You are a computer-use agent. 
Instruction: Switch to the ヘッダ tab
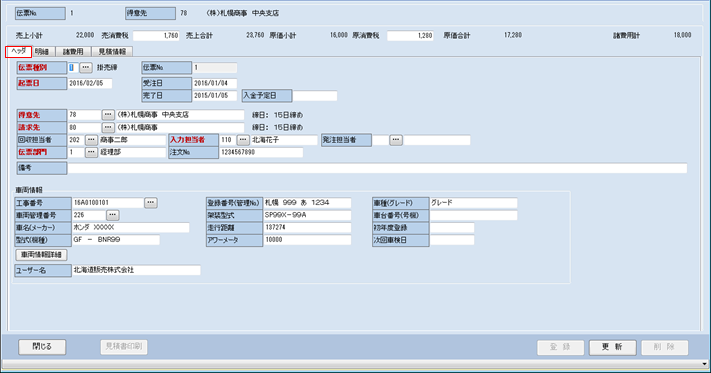click(x=19, y=51)
